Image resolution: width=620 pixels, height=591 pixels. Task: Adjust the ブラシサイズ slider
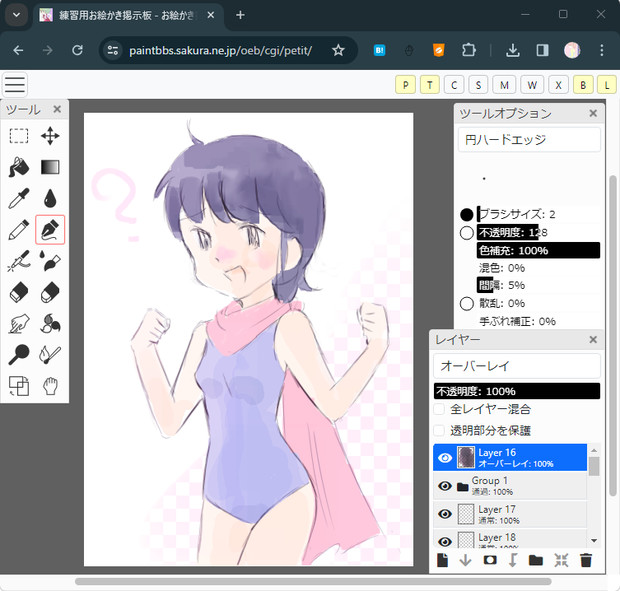pyautogui.click(x=539, y=214)
